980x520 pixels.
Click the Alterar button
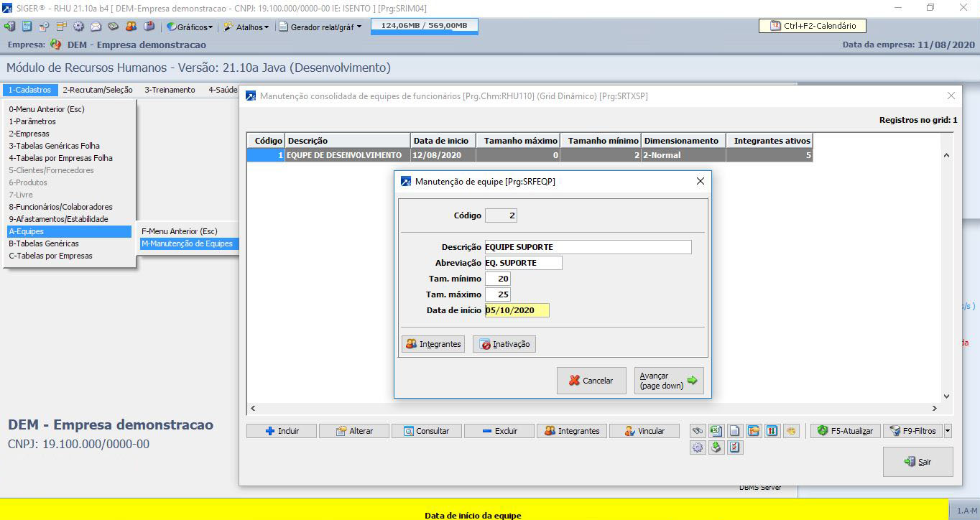pos(354,431)
